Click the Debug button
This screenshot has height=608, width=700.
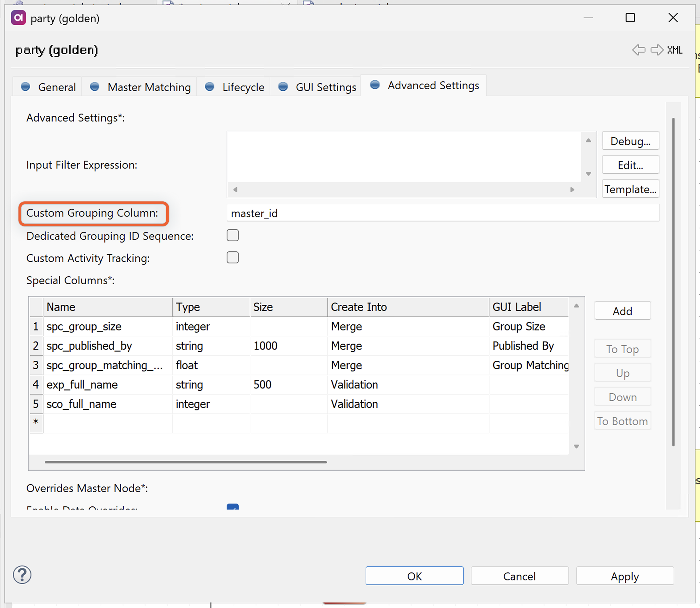[630, 140]
